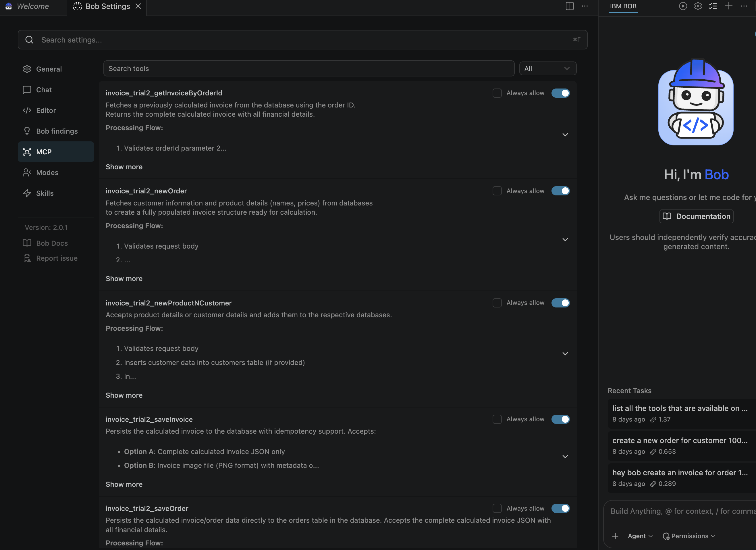Open the Documentation button
Viewport: 756px width, 550px height.
(x=696, y=216)
